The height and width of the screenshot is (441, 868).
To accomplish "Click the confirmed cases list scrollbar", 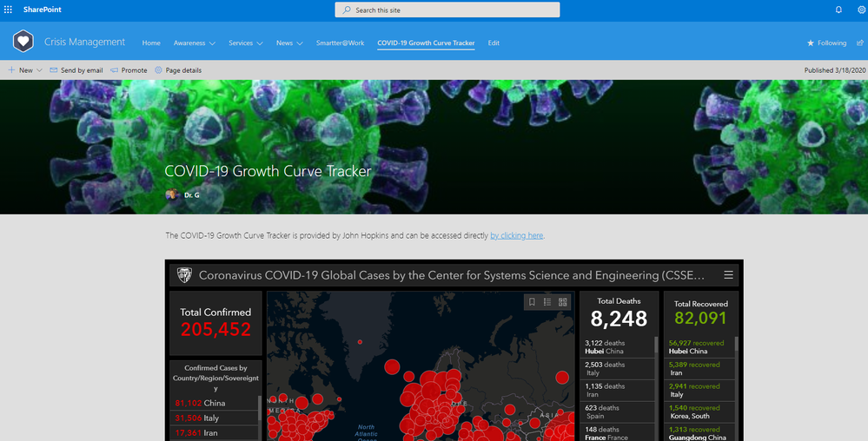I will point(260,410).
